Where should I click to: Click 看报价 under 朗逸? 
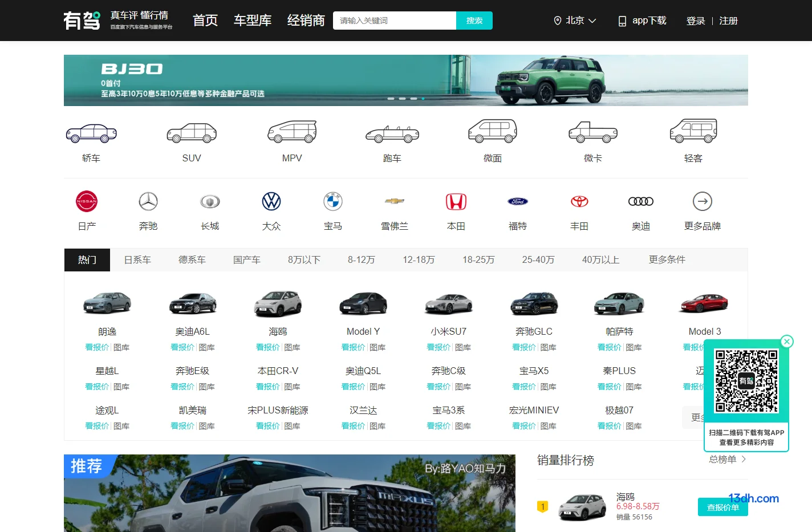(x=97, y=347)
